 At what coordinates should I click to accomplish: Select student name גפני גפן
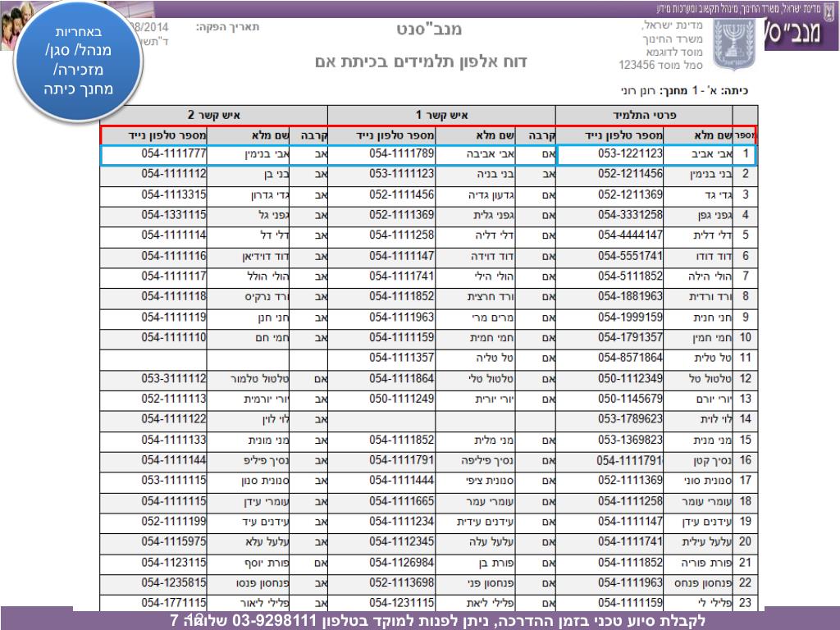pos(714,216)
